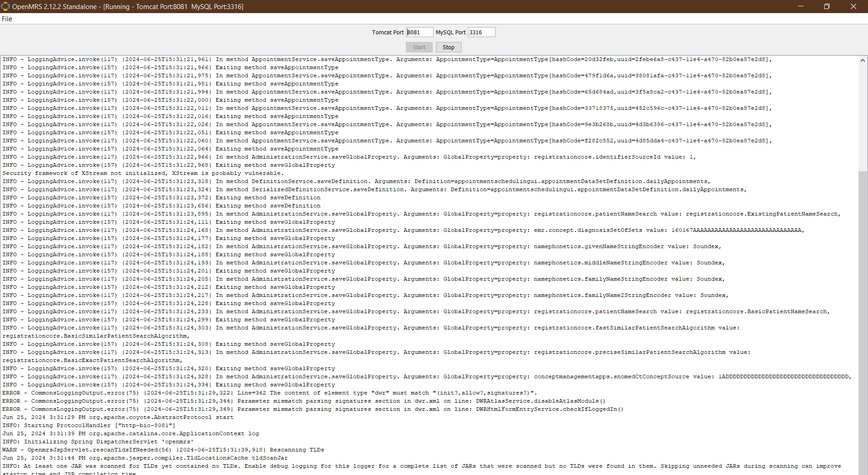The width and height of the screenshot is (868, 475).
Task: Click the DefinitionService.saveDefinition 23,318 log line
Action: [x=356, y=182]
